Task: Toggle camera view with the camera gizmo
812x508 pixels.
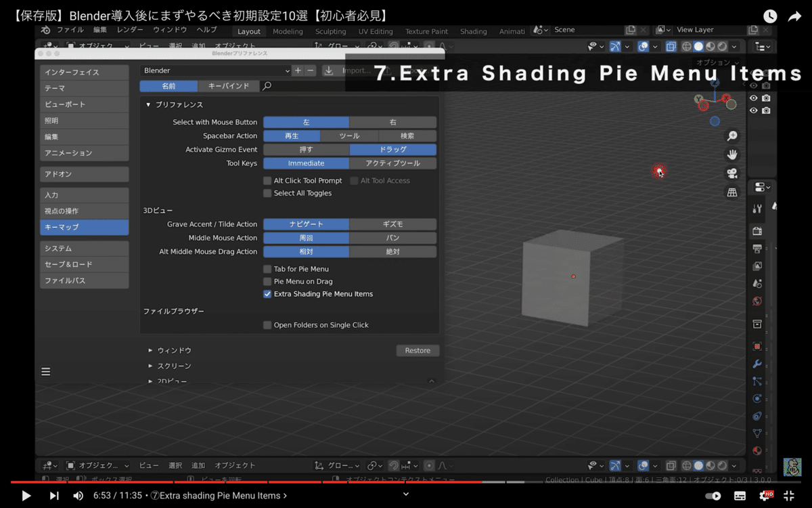Action: [731, 173]
